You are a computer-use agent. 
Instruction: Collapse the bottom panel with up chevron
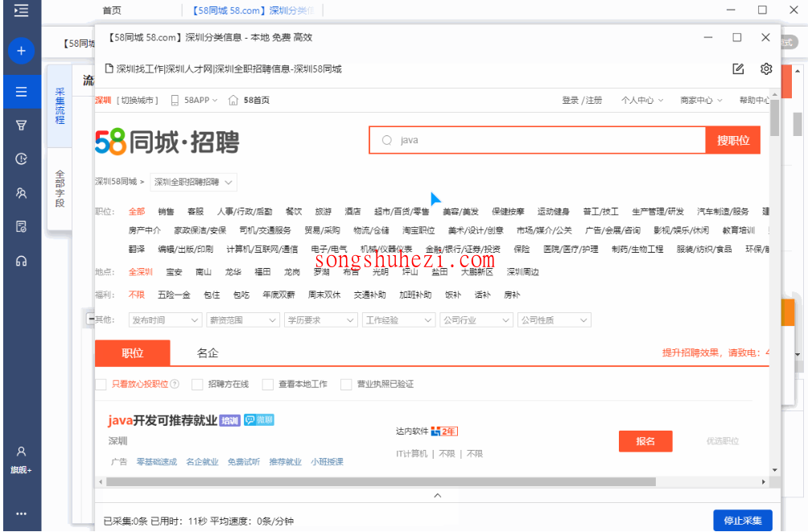438,496
